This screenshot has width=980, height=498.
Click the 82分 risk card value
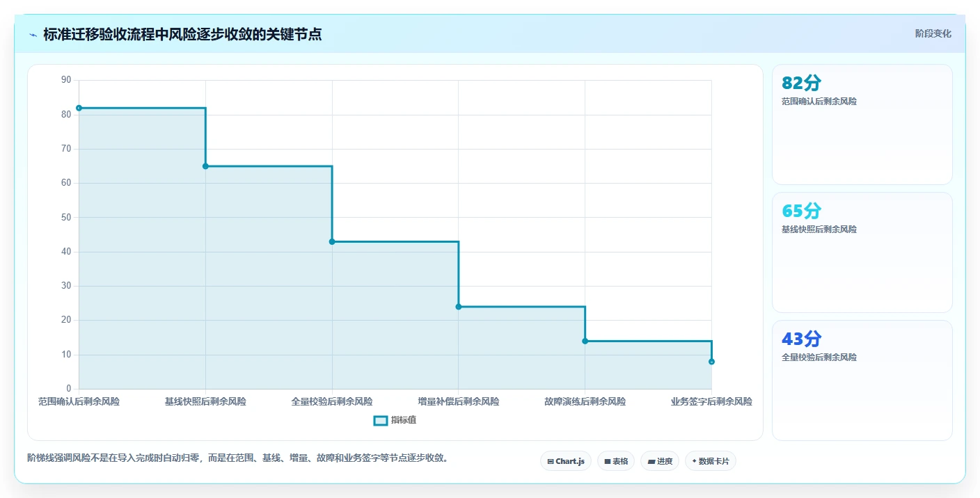coord(801,83)
